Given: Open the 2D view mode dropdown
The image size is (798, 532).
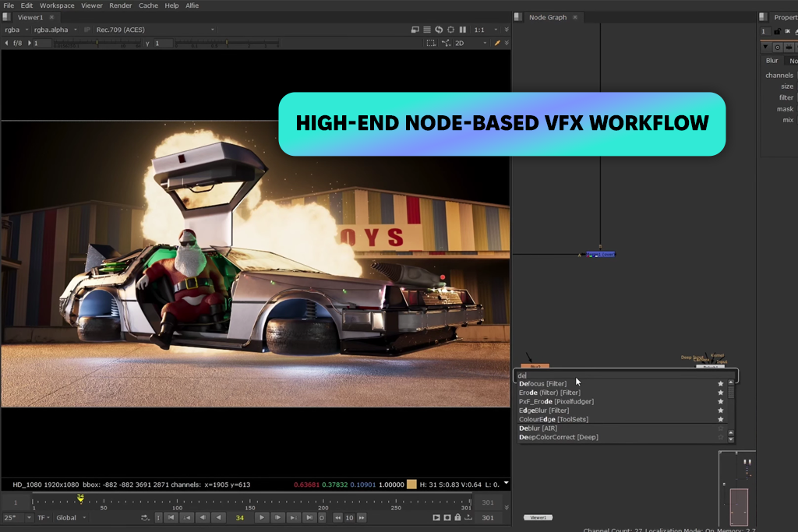Looking at the screenshot, I should pos(471,44).
